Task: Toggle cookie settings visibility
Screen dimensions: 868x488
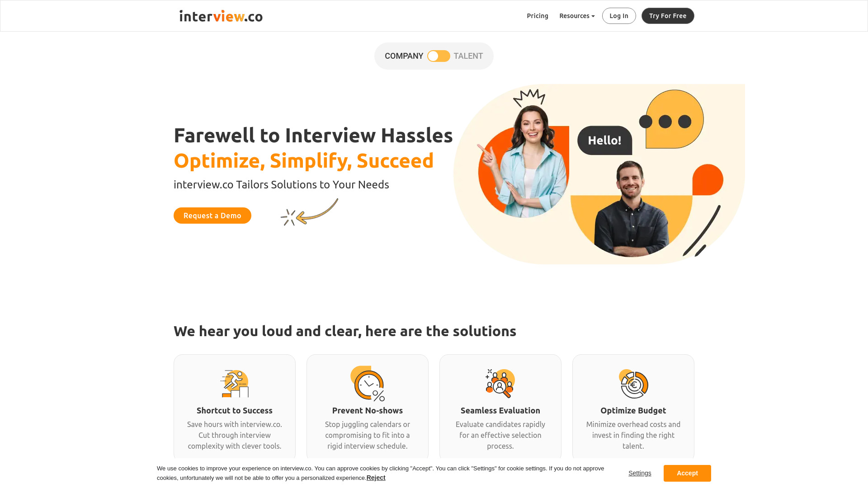Action: (640, 473)
